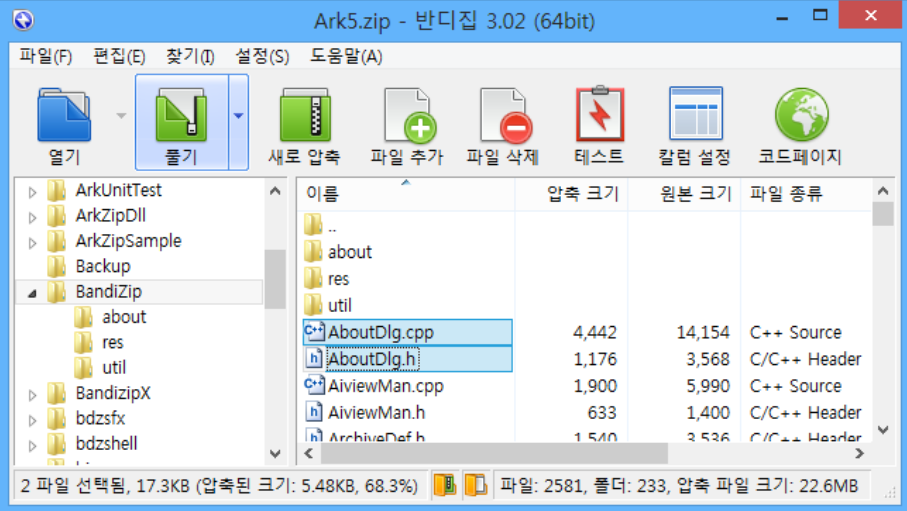Click the file list scroll-down arrow

pyautogui.click(x=883, y=429)
